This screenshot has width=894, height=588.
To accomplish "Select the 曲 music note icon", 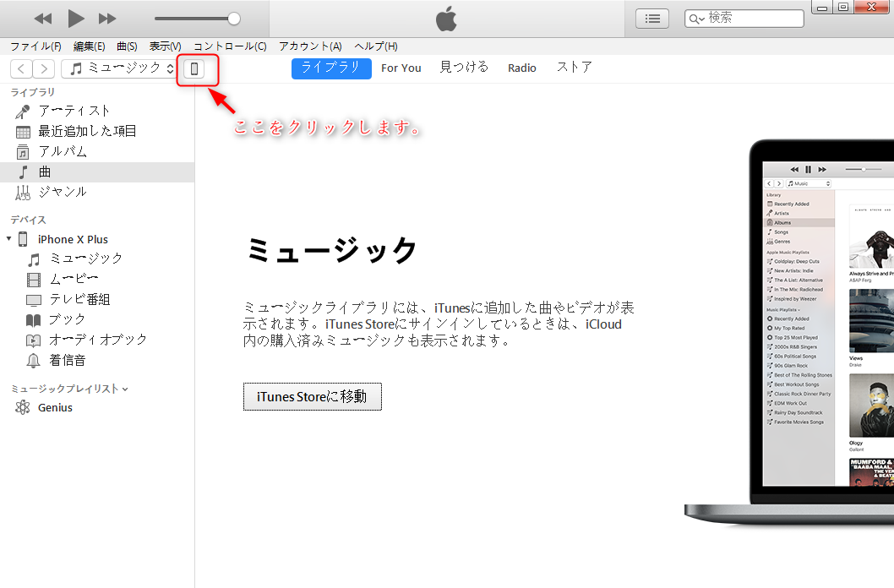I will [x=23, y=172].
